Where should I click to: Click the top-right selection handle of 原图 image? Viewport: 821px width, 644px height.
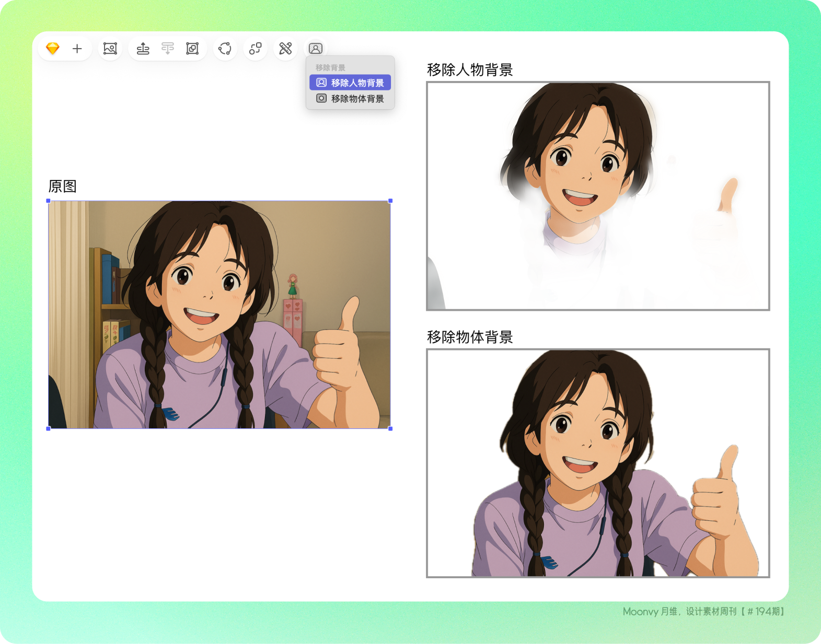tap(390, 201)
